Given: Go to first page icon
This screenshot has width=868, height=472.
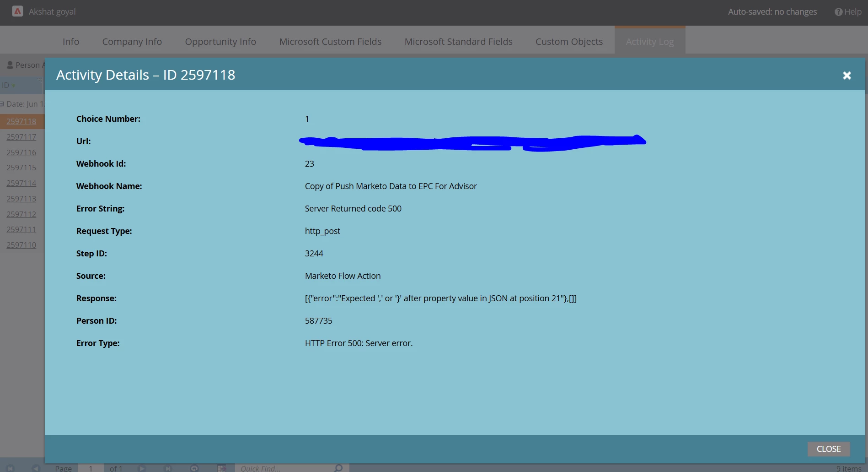Looking at the screenshot, I should click(11, 468).
